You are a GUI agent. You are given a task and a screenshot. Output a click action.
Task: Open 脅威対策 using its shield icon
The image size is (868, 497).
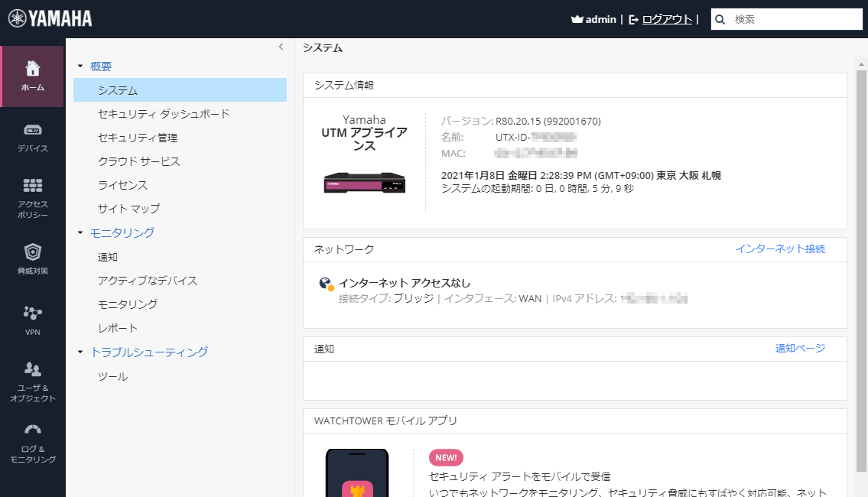point(32,252)
